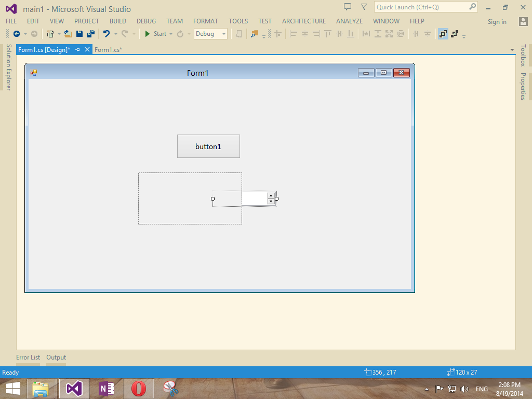This screenshot has width=532, height=399.
Task: Open the ARCHITECTURE menu
Action: tap(303, 21)
